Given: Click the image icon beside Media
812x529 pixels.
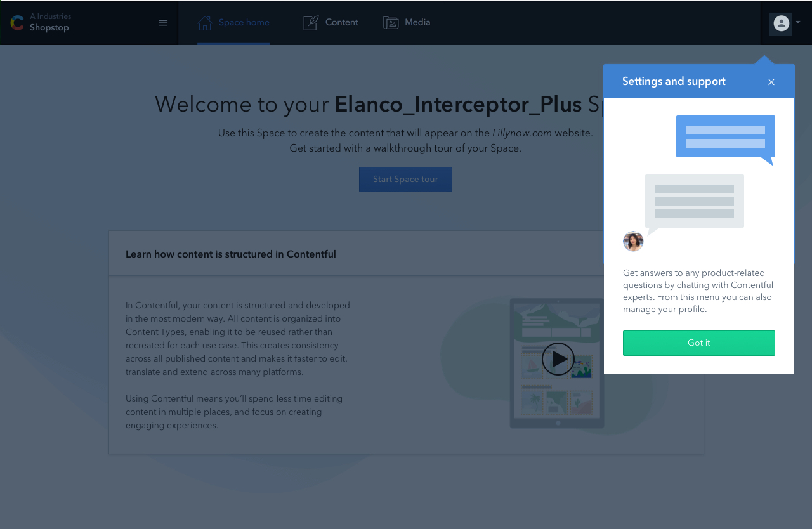Looking at the screenshot, I should (x=391, y=23).
